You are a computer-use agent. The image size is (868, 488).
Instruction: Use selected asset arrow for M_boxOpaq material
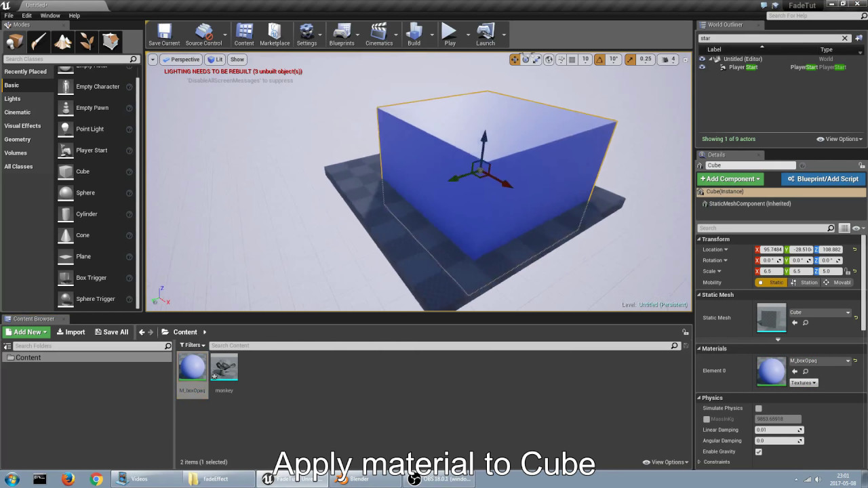point(795,371)
